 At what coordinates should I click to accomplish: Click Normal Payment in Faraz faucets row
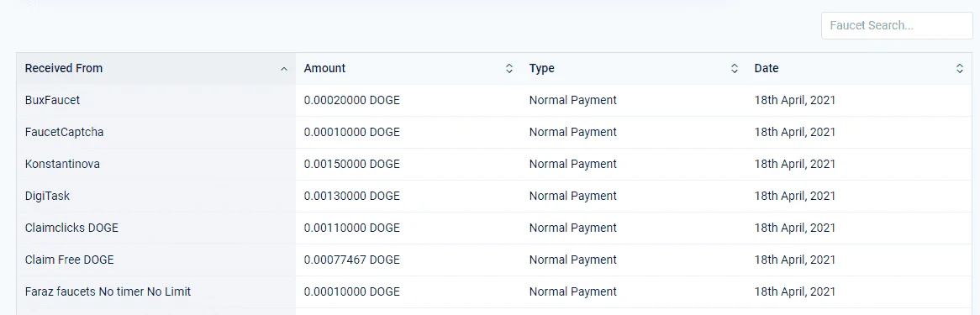pos(572,291)
